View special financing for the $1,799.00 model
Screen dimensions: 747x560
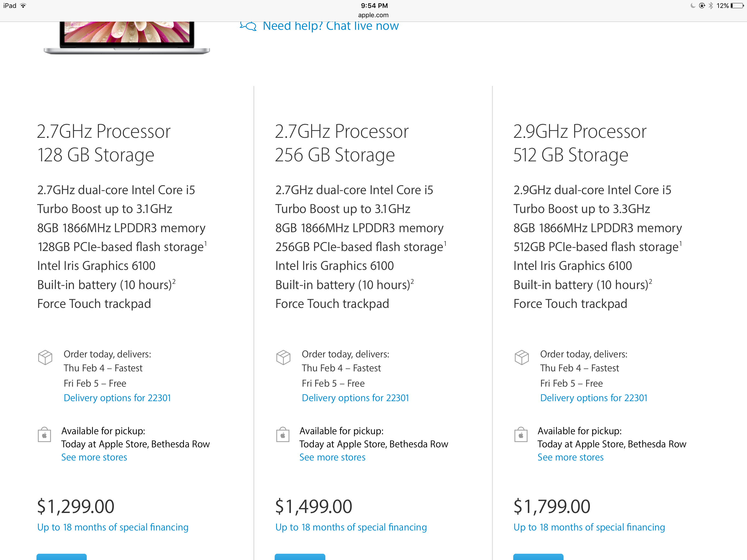589,527
